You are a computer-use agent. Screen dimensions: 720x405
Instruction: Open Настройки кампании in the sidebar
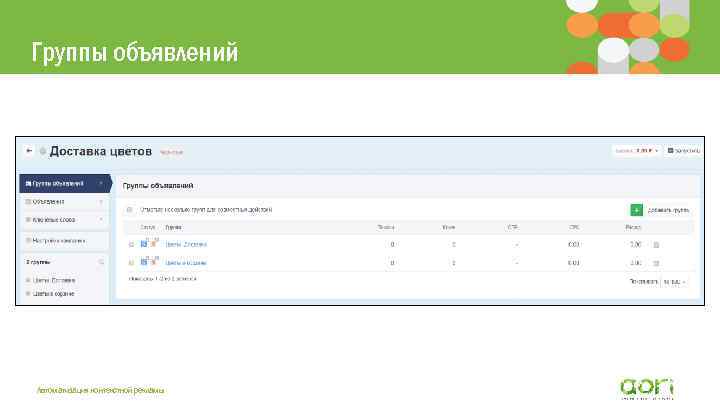[x=64, y=241]
